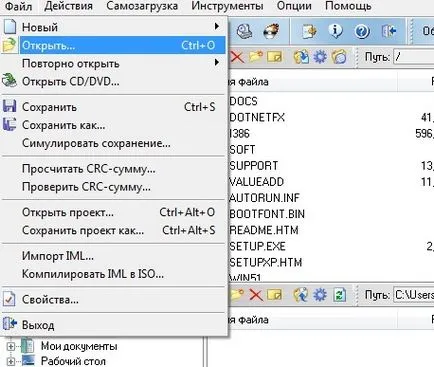Open the Самозагрузка menu

point(142,6)
